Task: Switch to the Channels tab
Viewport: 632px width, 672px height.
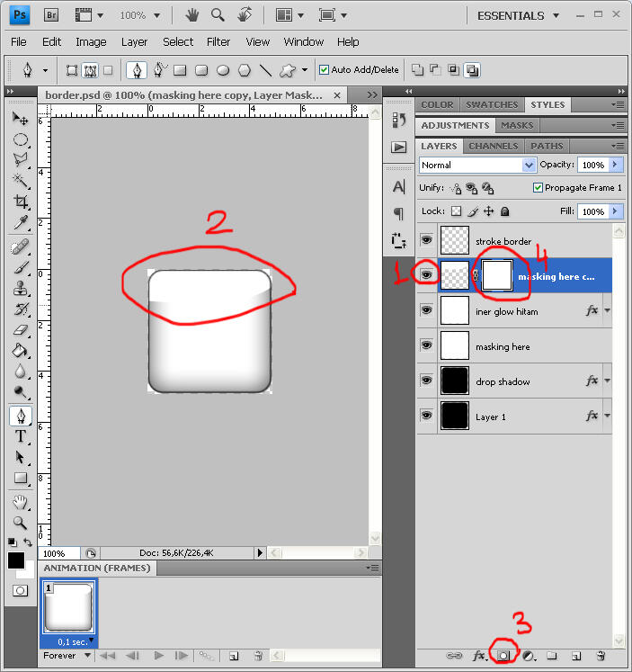Action: (494, 146)
